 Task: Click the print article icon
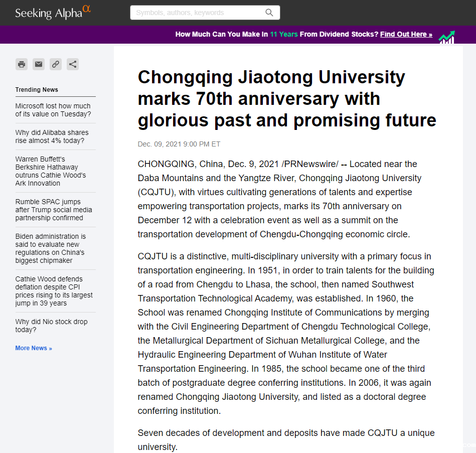[x=22, y=64]
